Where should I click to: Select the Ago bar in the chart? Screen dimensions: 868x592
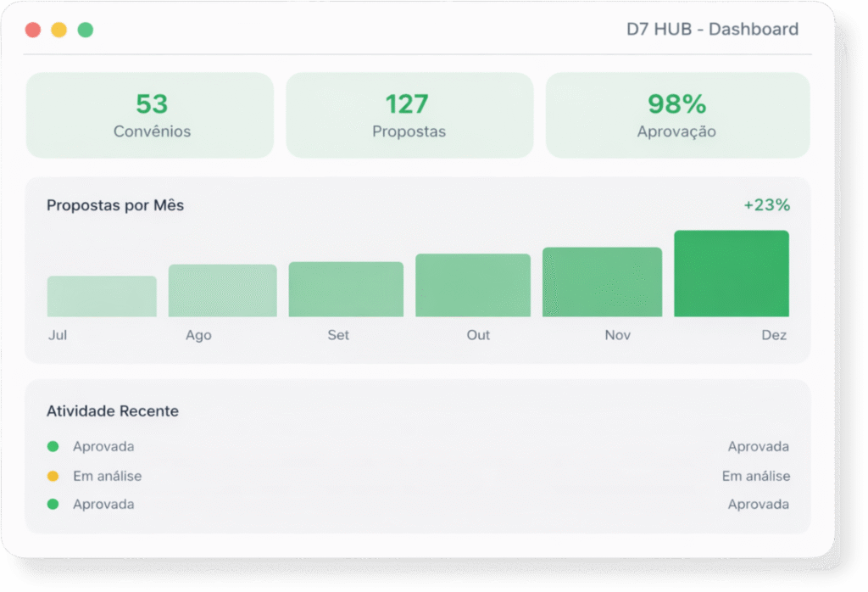pyautogui.click(x=222, y=291)
